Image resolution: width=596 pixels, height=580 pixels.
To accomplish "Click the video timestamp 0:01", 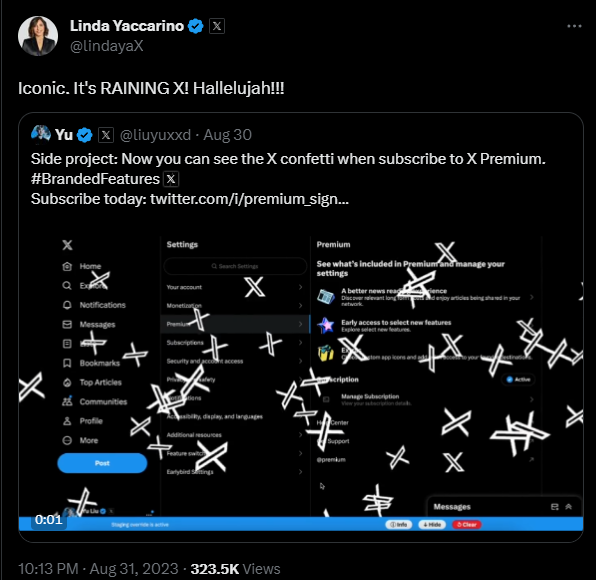I will coord(48,519).
